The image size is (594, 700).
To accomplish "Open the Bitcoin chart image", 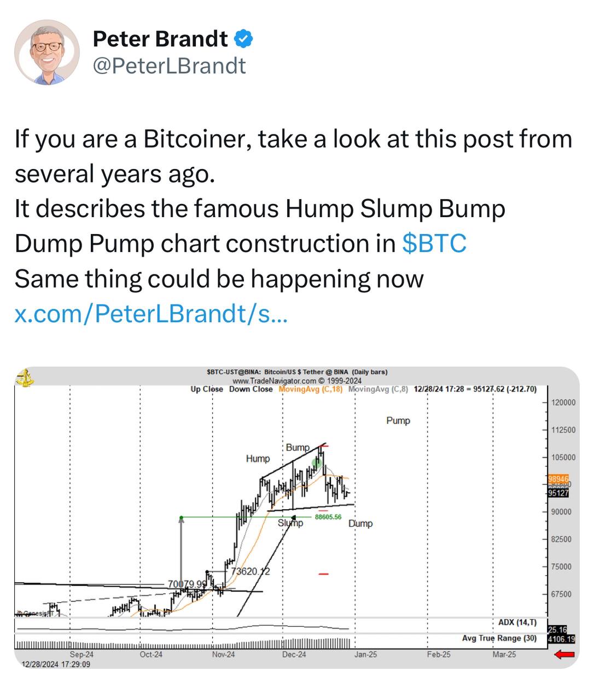I will click(296, 517).
